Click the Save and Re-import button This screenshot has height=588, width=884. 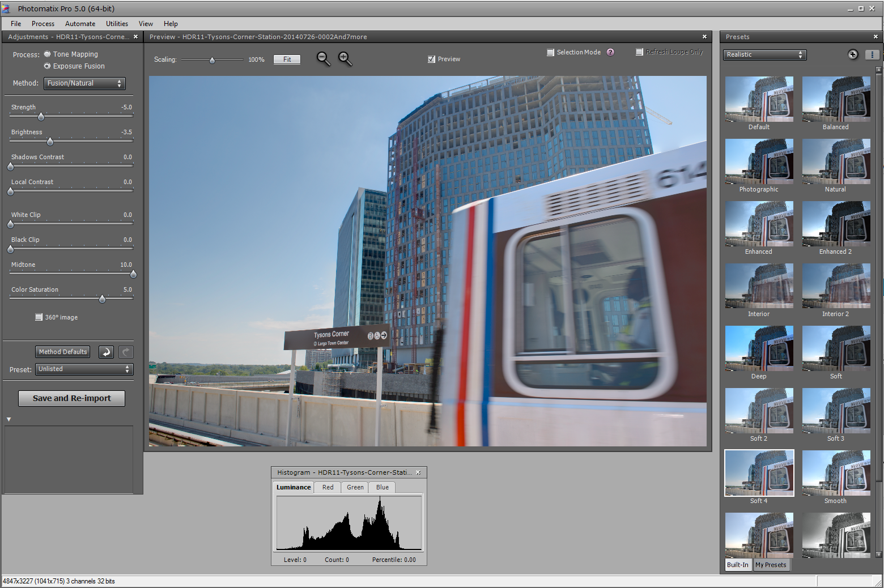pos(71,398)
